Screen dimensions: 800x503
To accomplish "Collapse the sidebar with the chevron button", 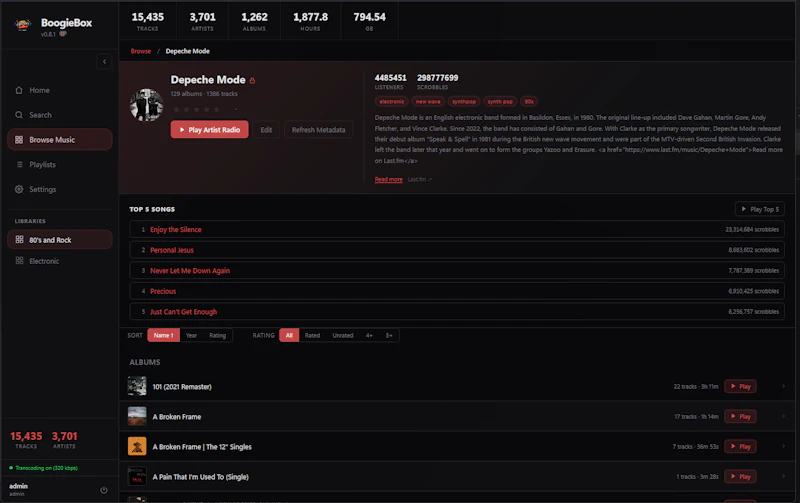I will [104, 62].
